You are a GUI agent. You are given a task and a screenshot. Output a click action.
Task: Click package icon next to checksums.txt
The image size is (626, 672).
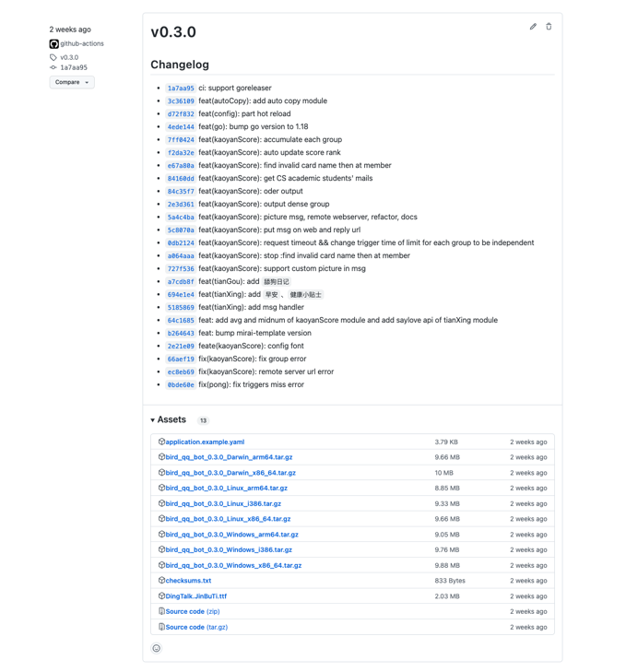(161, 581)
